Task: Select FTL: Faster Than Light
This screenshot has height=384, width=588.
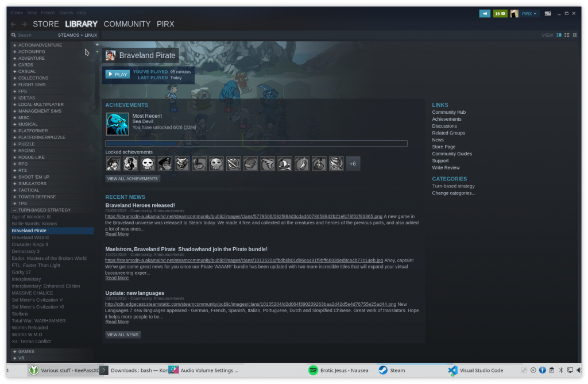Action: coord(36,266)
